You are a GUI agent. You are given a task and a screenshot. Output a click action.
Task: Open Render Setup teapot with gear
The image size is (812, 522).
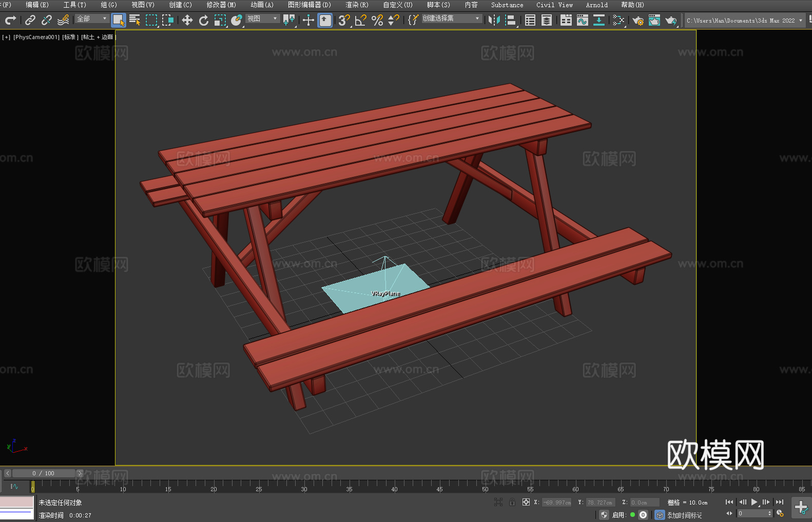(637, 21)
